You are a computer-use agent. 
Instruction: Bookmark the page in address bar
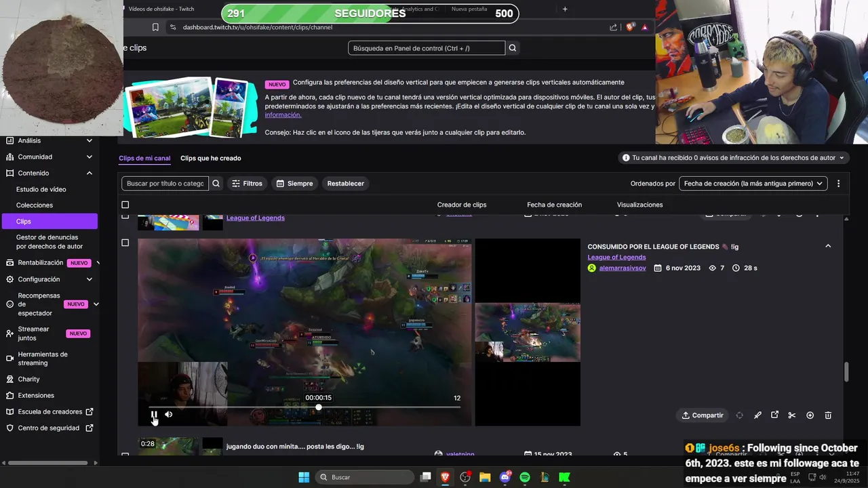click(x=155, y=27)
